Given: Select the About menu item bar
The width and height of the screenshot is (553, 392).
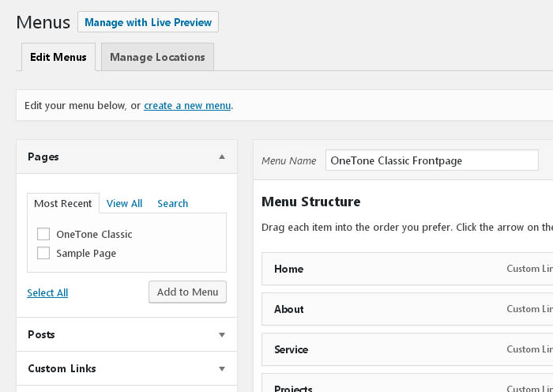Looking at the screenshot, I should point(408,309).
